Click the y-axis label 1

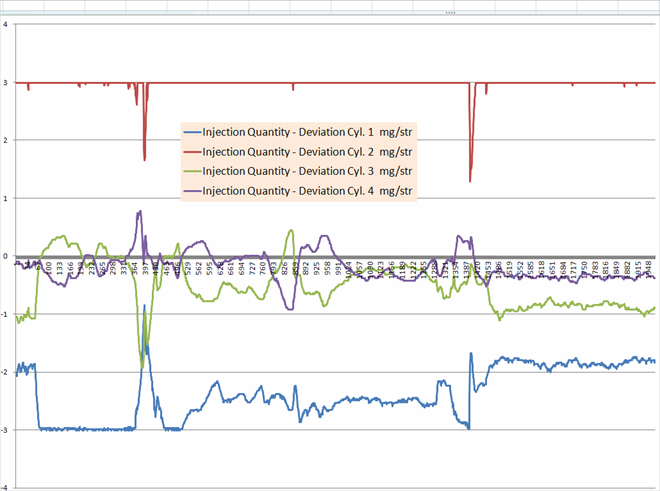point(5,198)
